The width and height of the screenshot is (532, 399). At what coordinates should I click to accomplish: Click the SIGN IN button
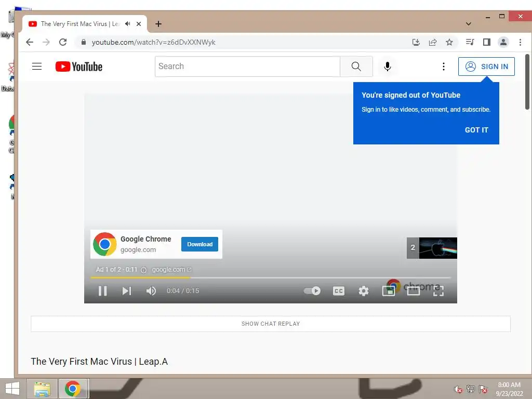click(486, 66)
